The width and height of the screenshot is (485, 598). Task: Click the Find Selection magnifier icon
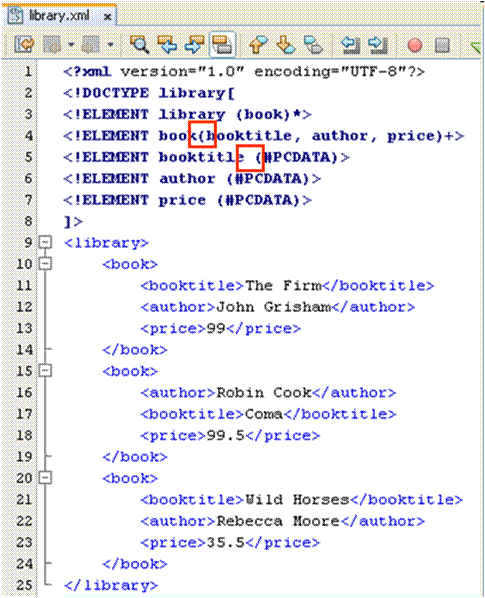pos(139,45)
